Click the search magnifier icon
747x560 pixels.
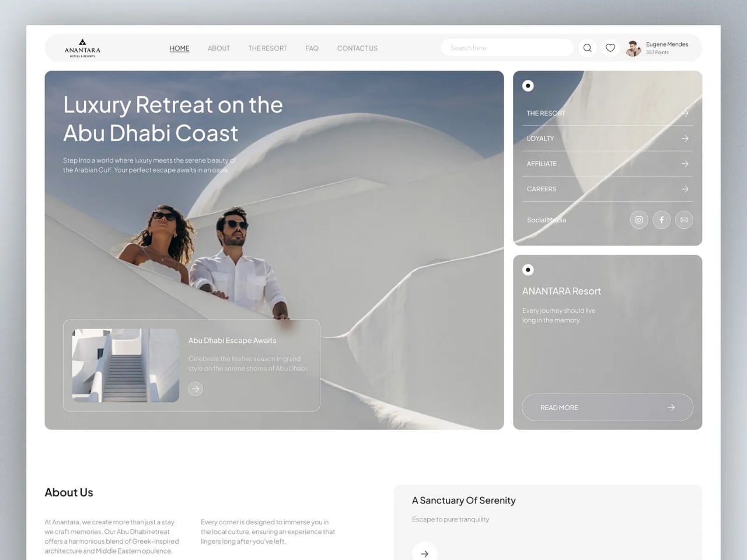pos(588,48)
